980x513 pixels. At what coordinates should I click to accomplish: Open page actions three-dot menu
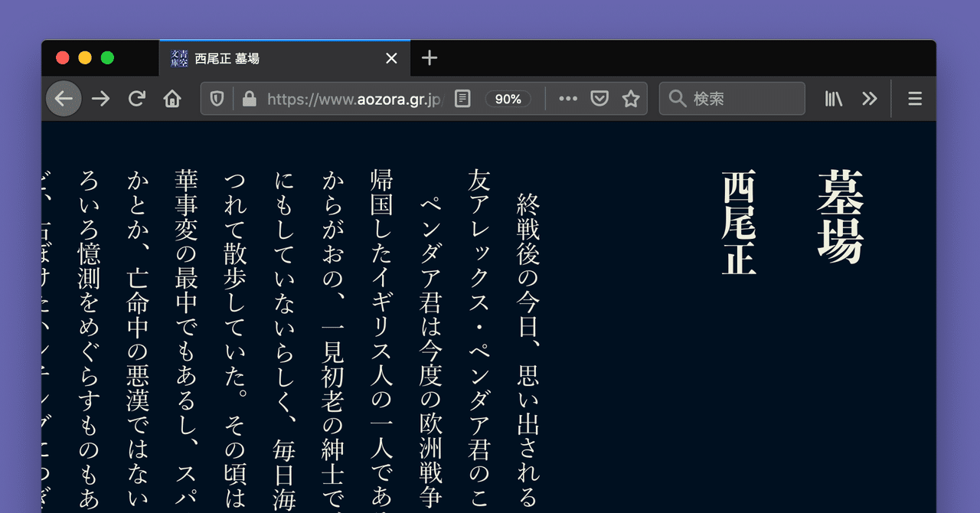point(567,99)
